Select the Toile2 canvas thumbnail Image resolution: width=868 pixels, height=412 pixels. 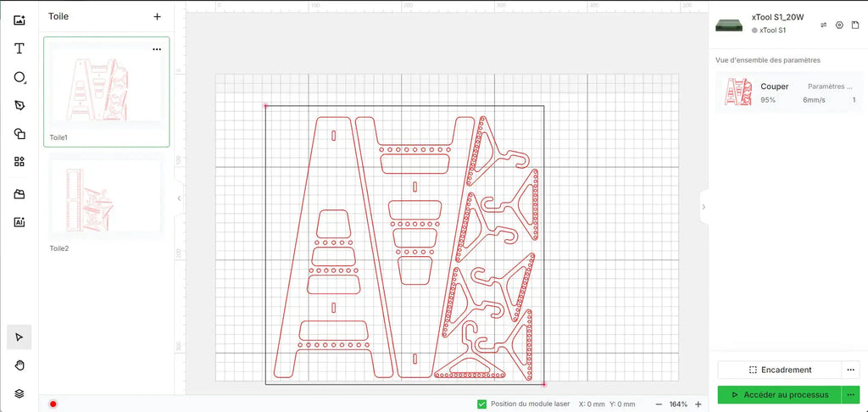point(106,198)
